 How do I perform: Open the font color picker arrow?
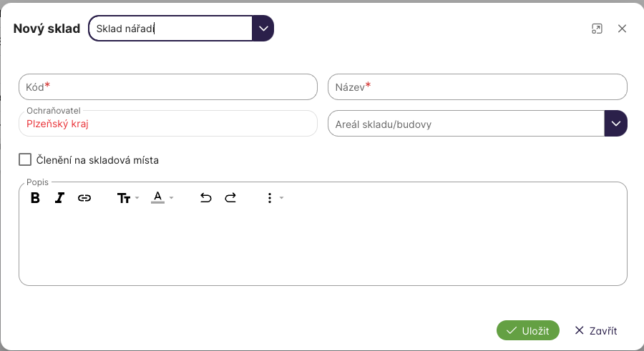172,198
